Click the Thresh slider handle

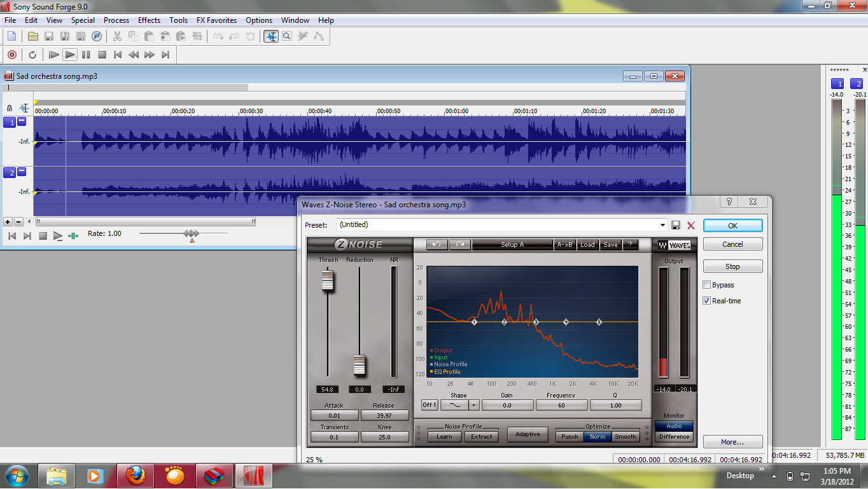coord(328,280)
